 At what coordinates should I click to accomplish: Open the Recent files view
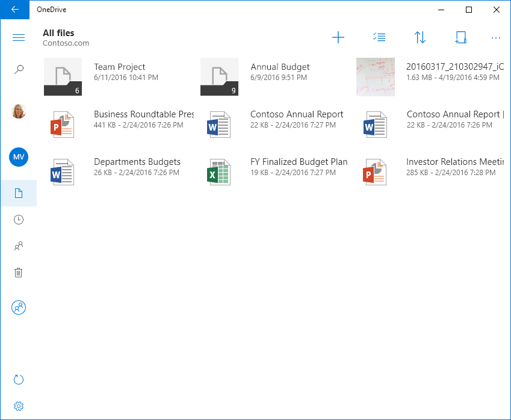19,220
